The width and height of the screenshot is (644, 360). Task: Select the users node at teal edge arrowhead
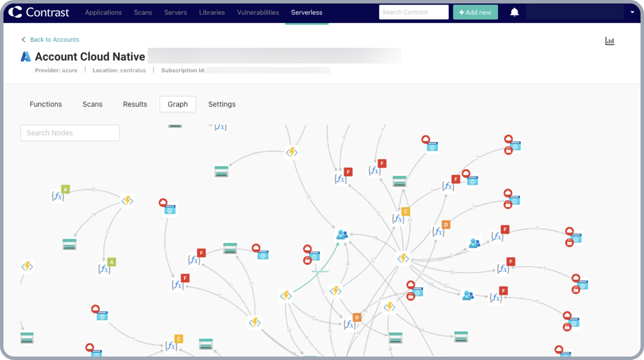(343, 235)
